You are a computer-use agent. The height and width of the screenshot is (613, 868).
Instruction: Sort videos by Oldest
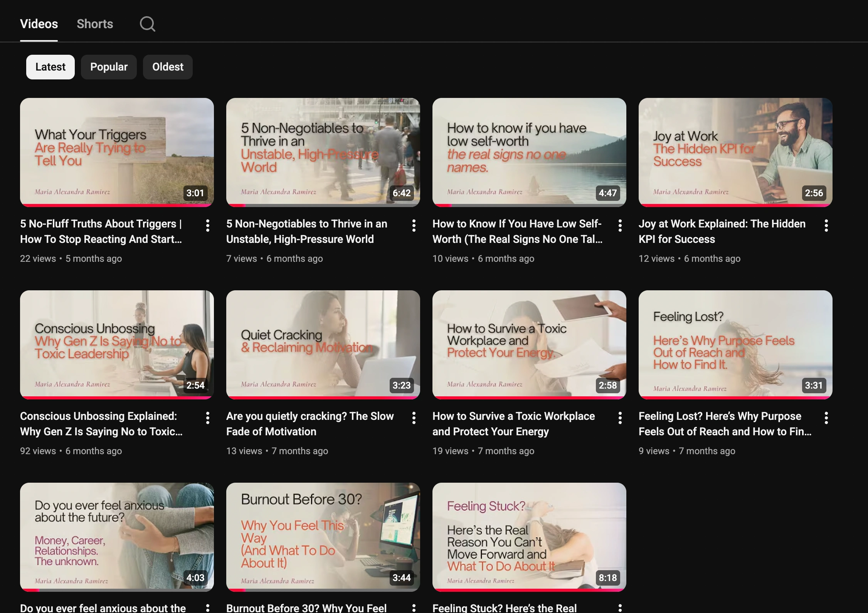(x=168, y=67)
